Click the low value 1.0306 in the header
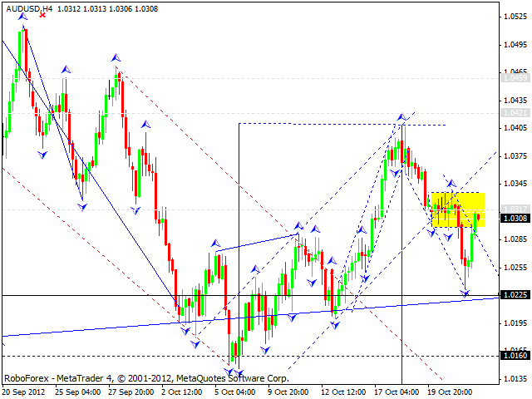Screen dimensions: 532x399 [121, 9]
